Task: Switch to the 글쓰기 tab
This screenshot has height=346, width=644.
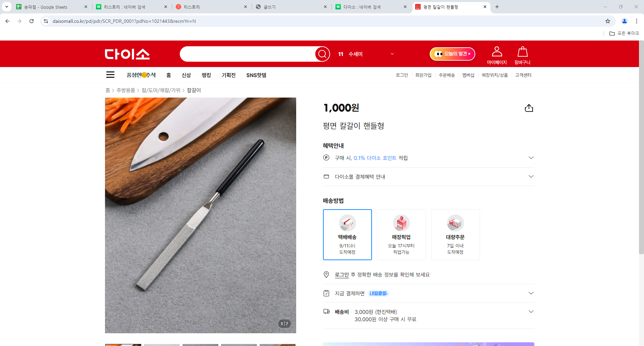Action: point(292,7)
